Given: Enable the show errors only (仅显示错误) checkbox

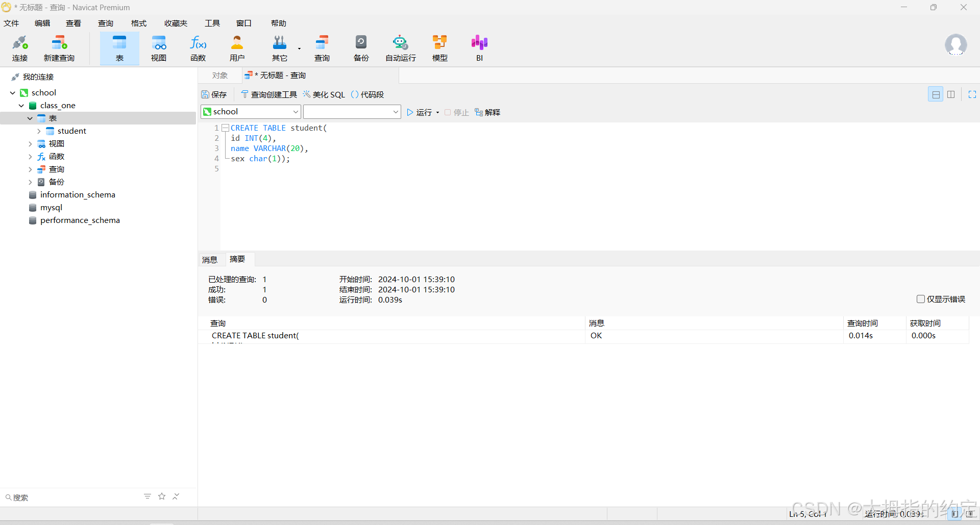Looking at the screenshot, I should 921,299.
